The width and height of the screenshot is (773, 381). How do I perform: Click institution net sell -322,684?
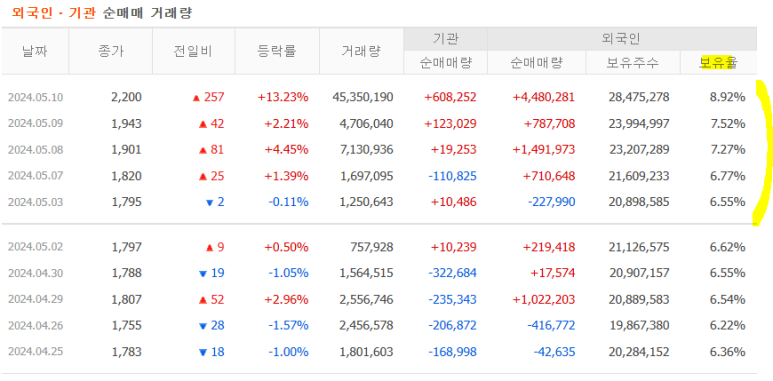[x=453, y=273]
